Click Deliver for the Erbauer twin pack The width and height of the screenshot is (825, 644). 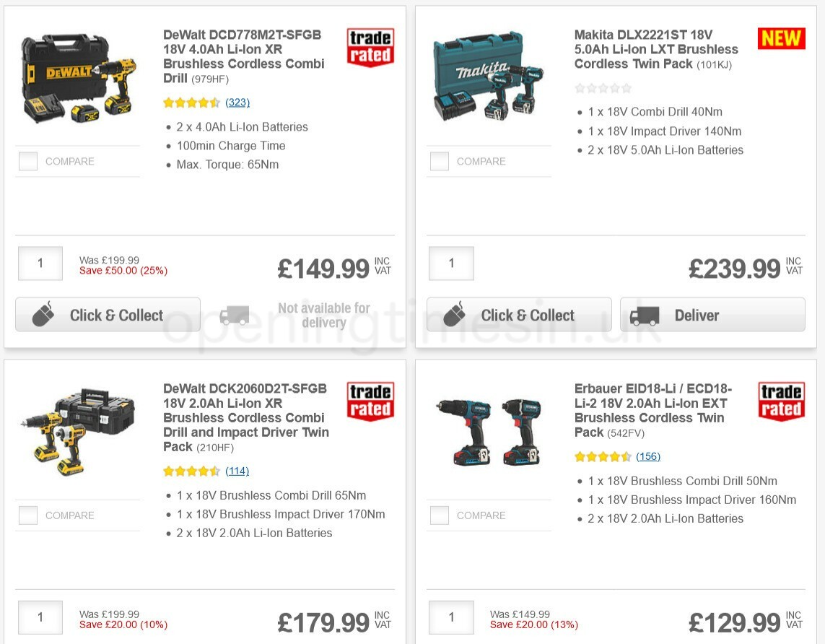coord(712,641)
